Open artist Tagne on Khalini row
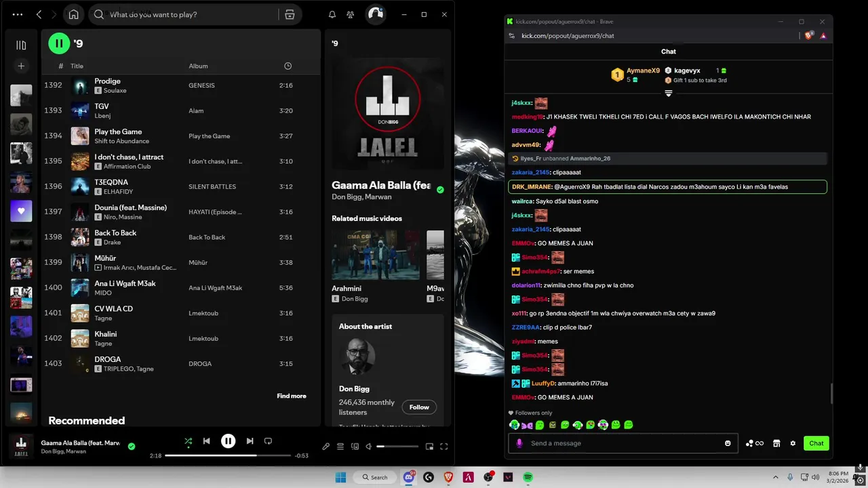868x488 pixels. (x=103, y=344)
